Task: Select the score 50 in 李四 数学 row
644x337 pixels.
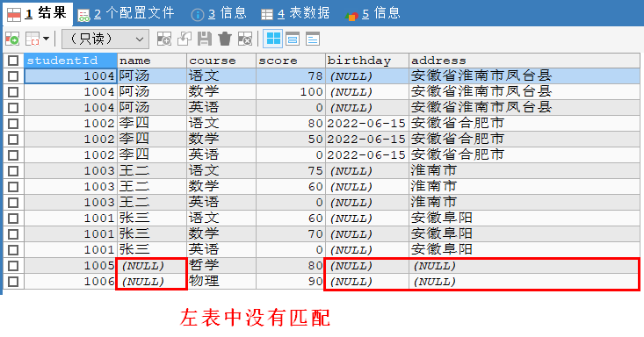Action: (x=291, y=140)
